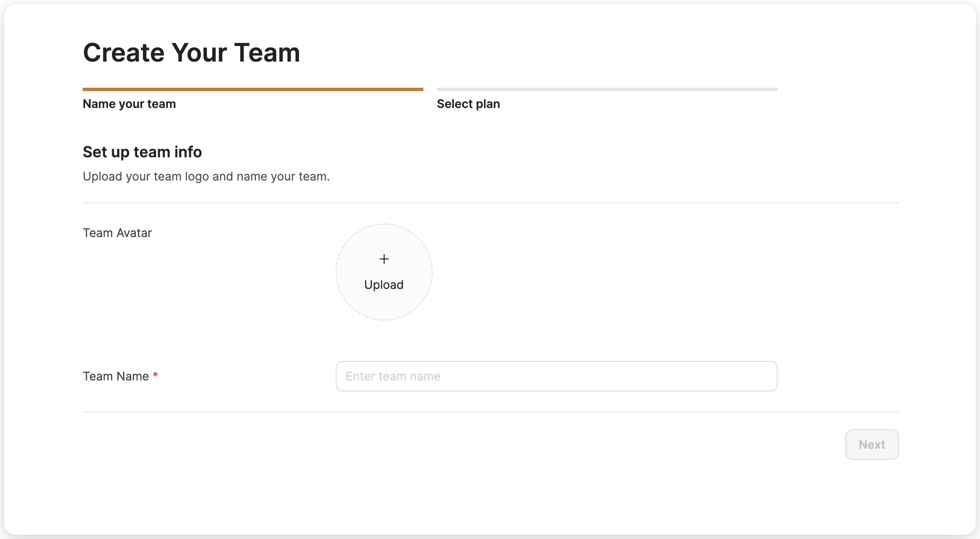Viewport: 980px width, 539px height.
Task: Click the right end of team name input
Action: click(x=759, y=376)
